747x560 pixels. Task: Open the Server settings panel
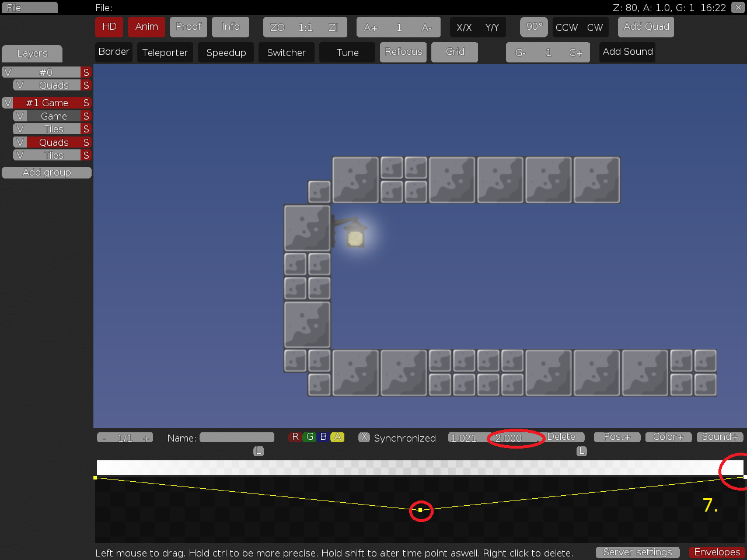(x=637, y=552)
